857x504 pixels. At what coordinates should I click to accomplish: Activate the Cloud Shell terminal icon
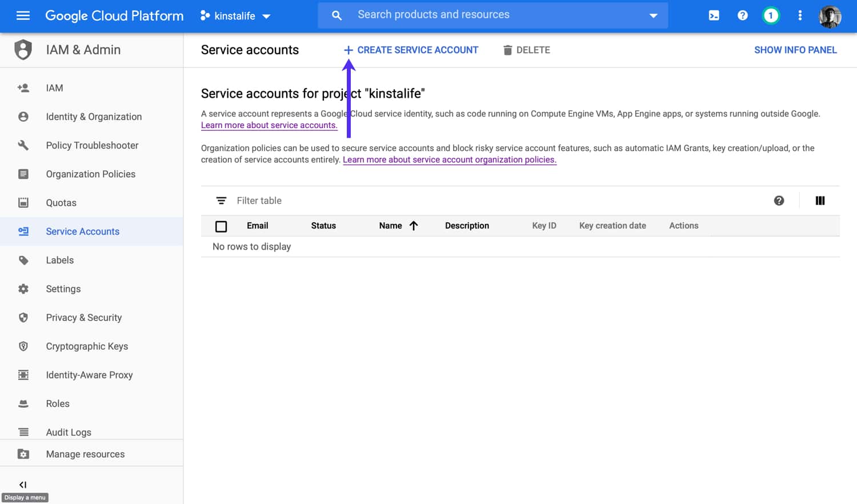[714, 15]
